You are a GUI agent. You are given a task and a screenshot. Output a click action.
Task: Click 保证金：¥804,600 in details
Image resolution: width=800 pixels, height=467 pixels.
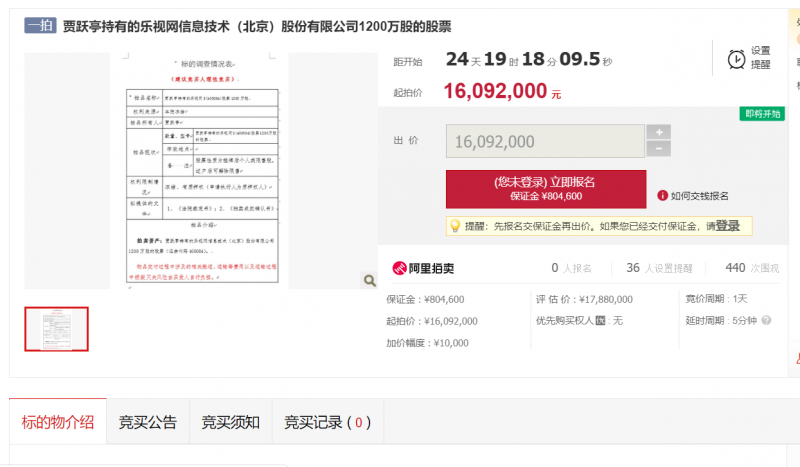[425, 299]
